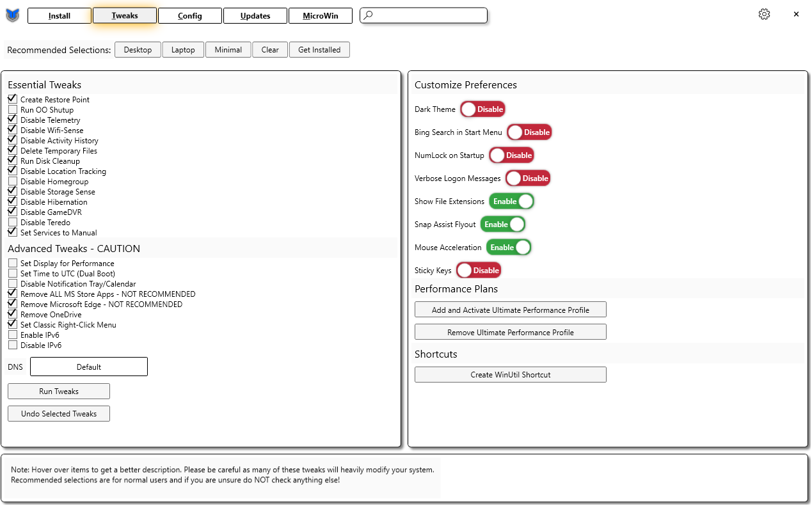The width and height of the screenshot is (812, 506).
Task: Toggle Disable Telemetry checkbox
Action: [13, 120]
